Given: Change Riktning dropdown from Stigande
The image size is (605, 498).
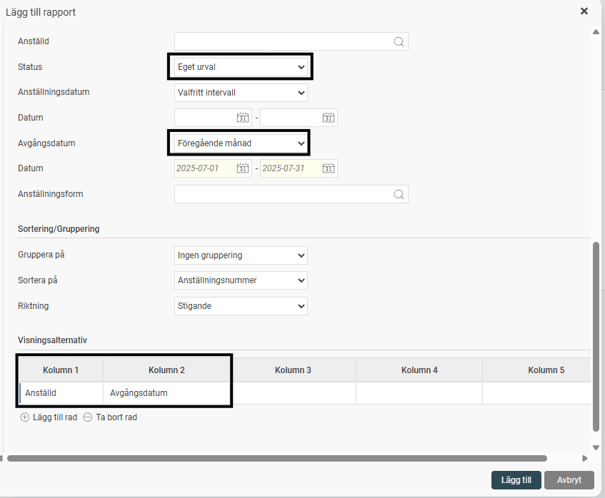Looking at the screenshot, I should click(x=240, y=306).
